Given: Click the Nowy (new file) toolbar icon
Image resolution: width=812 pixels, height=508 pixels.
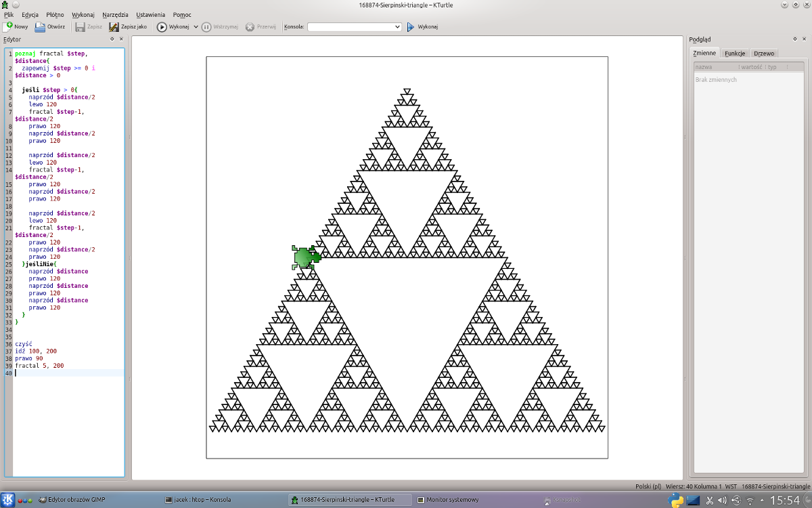Looking at the screenshot, I should click(9, 27).
